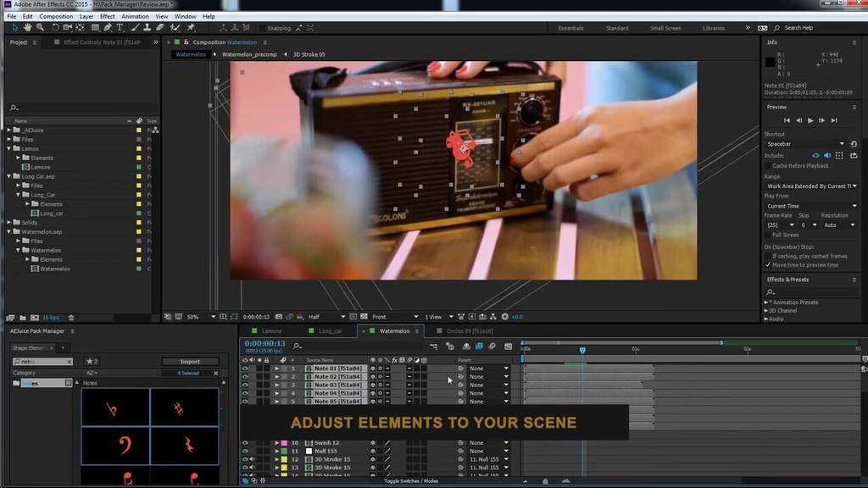Play the preview

click(810, 120)
